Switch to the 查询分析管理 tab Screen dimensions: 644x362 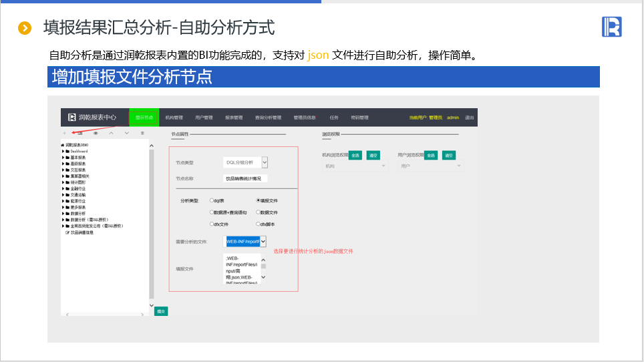[x=268, y=118]
